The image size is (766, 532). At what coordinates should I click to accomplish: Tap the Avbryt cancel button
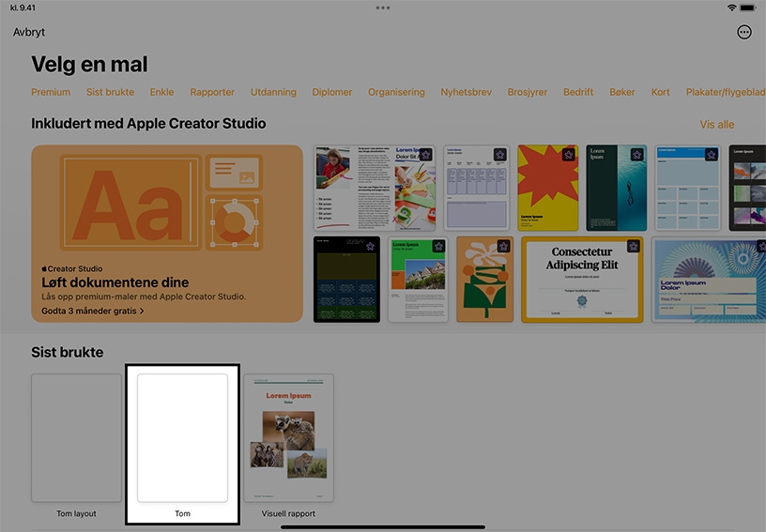29,32
